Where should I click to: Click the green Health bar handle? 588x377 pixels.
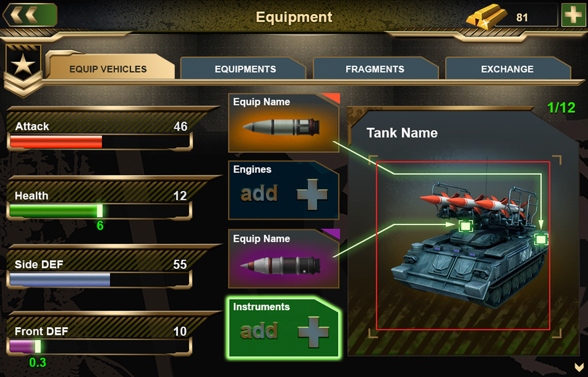100,211
